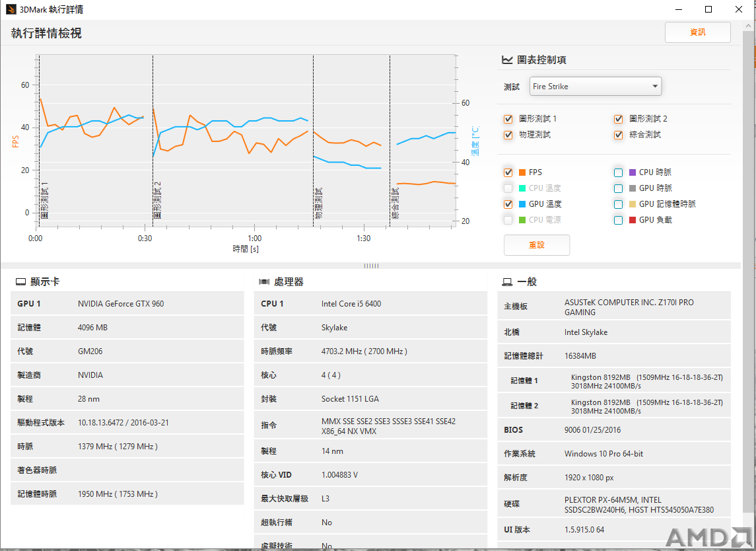756x551 pixels.
Task: Click the Socket 1151 LGA value
Action: [x=351, y=399]
